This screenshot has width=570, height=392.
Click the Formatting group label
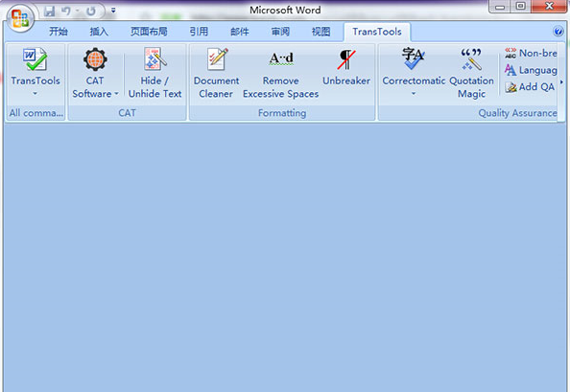(282, 113)
